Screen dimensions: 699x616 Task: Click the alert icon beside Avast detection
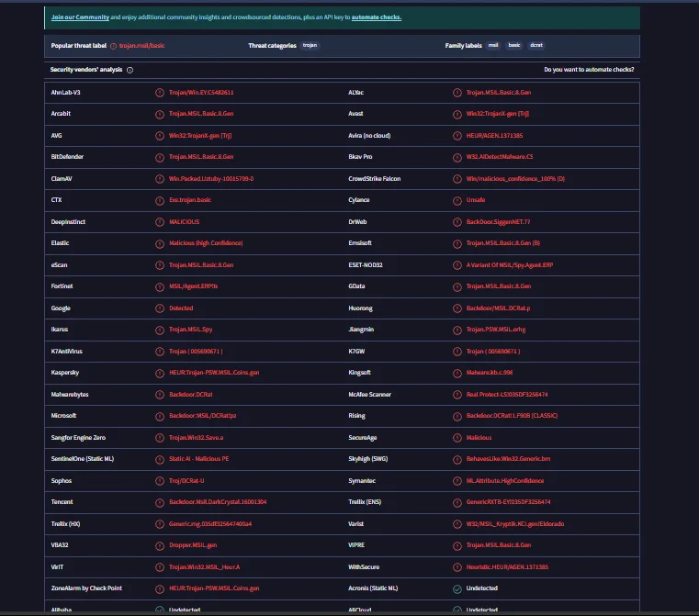point(457,114)
